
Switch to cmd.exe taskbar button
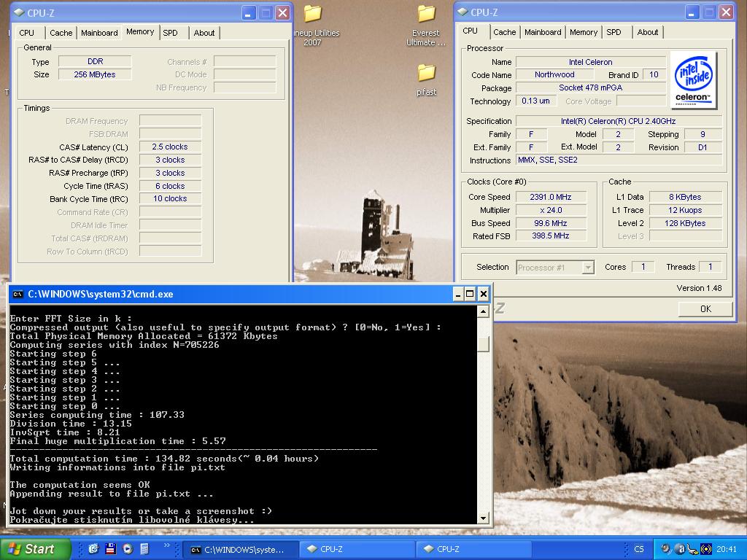click(241, 550)
